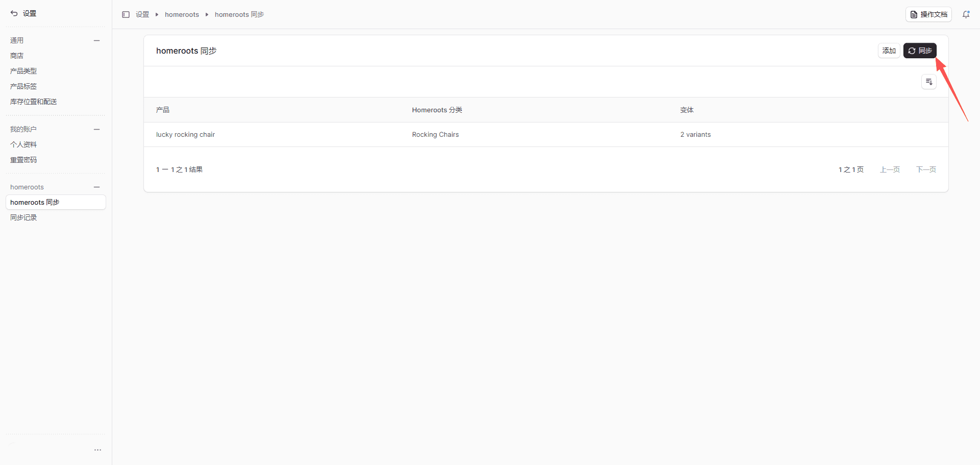Viewport: 980px width, 465px height.
Task: Collapse the 我的账户 section
Action: point(96,129)
